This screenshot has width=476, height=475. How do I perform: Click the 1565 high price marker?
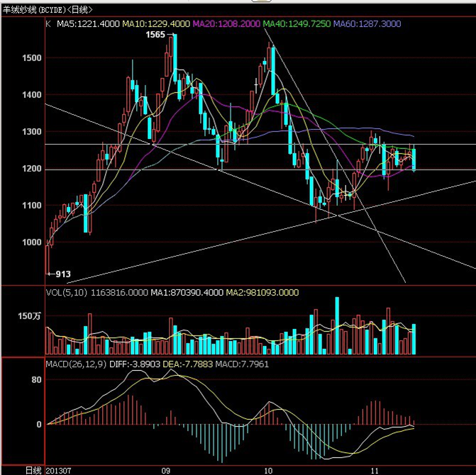[x=155, y=35]
